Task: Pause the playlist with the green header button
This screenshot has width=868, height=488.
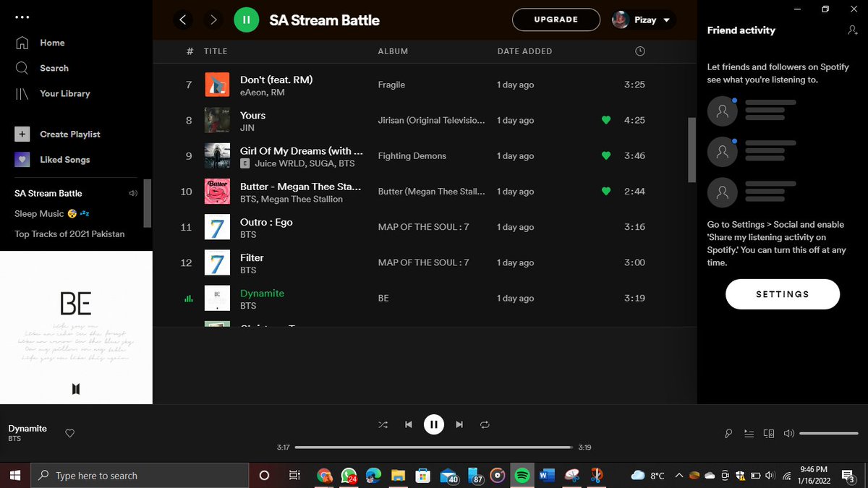Action: coord(246,20)
